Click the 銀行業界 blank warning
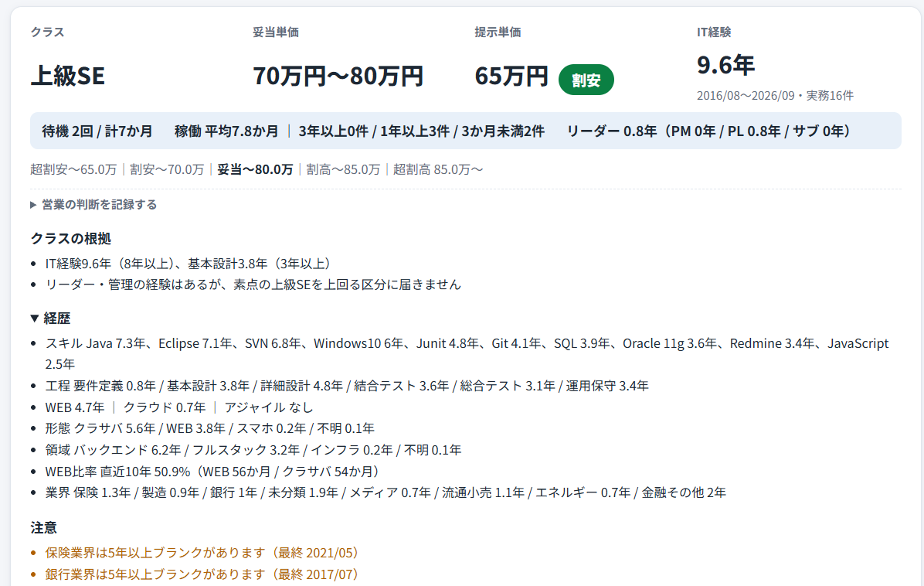924x586 pixels. pos(204,574)
